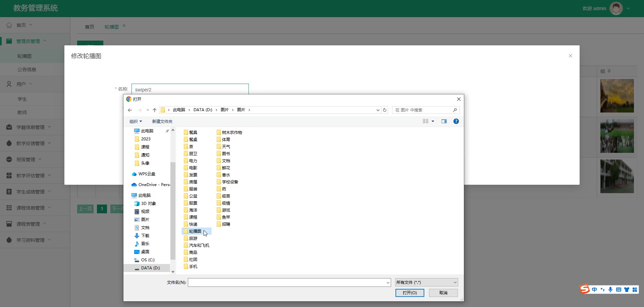Expand the address bar history dropdown
The width and height of the screenshot is (644, 307).
point(378,110)
